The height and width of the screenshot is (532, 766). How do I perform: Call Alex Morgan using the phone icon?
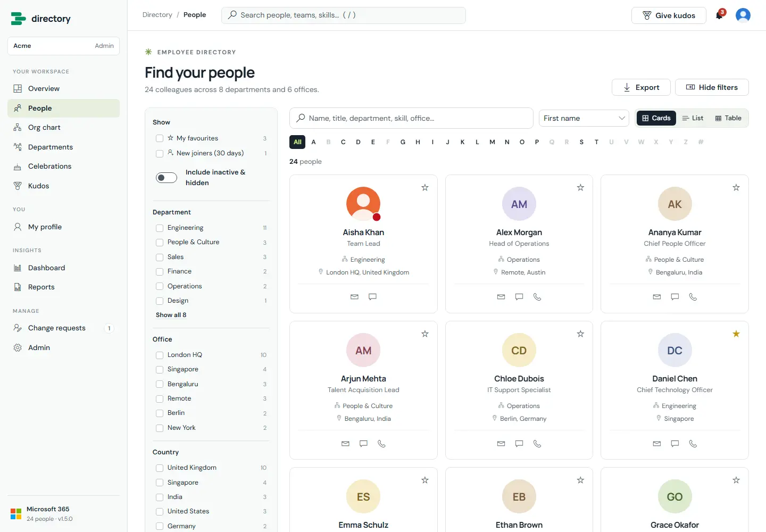[x=537, y=297]
